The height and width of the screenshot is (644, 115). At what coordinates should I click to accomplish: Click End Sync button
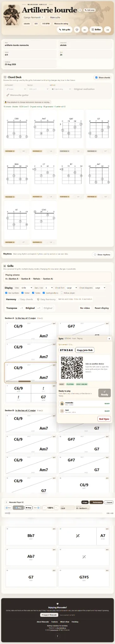(x=104, y=419)
